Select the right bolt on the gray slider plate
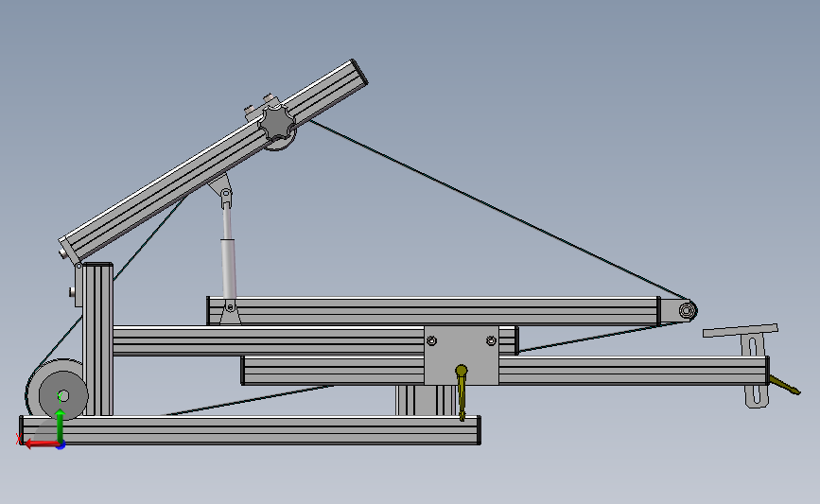Screen dimensions: 820x504 [x=491, y=340]
